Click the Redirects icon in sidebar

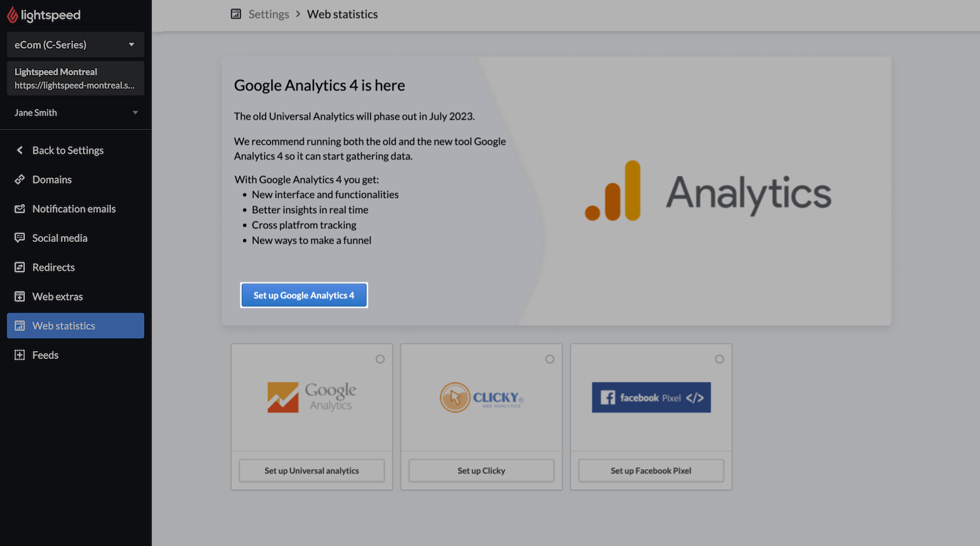pyautogui.click(x=20, y=267)
